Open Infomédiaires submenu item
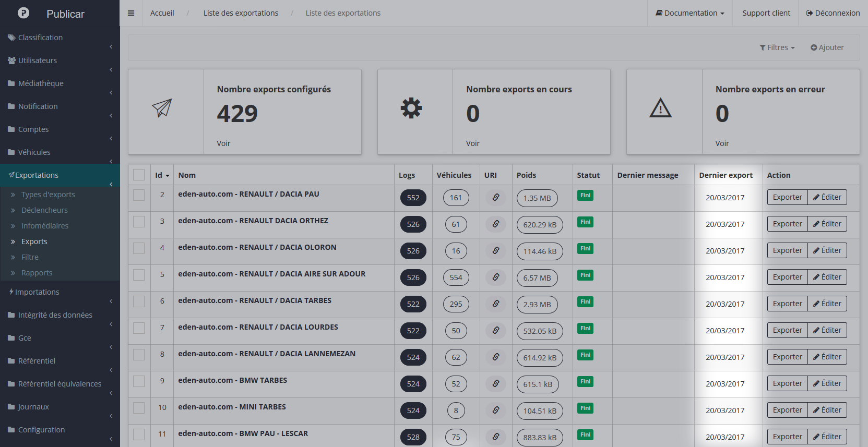The height and width of the screenshot is (447, 868). (x=45, y=226)
